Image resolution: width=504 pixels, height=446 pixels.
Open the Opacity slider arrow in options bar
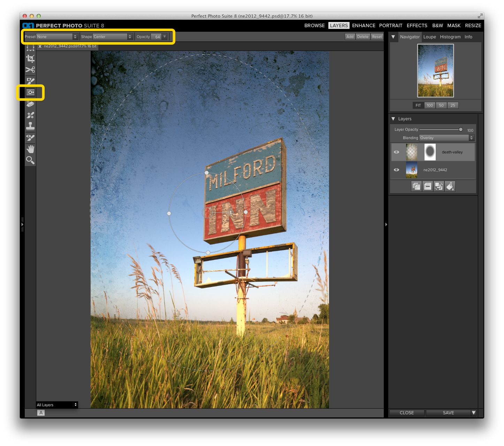pyautogui.click(x=165, y=37)
